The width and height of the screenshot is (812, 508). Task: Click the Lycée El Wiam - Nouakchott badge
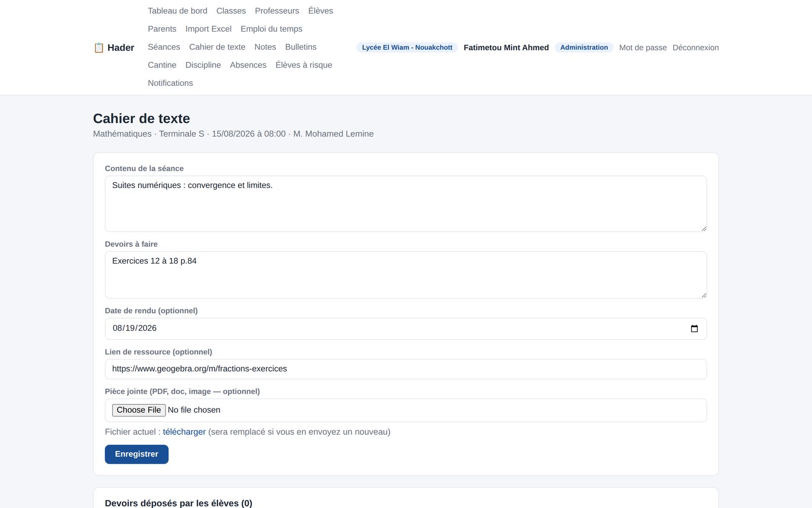click(407, 47)
